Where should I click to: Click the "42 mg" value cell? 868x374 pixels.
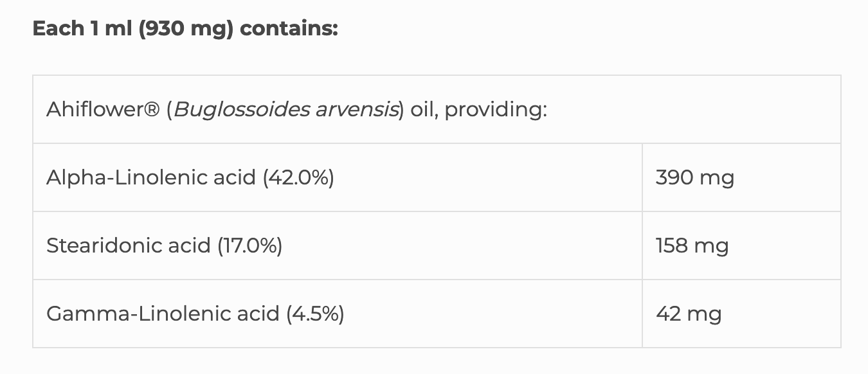pos(689,314)
